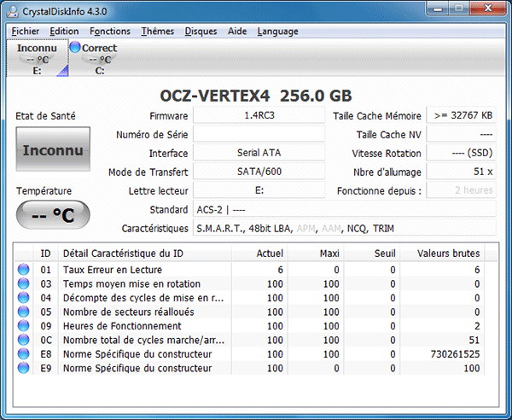Click blue status orb of Correct C: disk
This screenshot has height=420, width=512.
[x=75, y=47]
